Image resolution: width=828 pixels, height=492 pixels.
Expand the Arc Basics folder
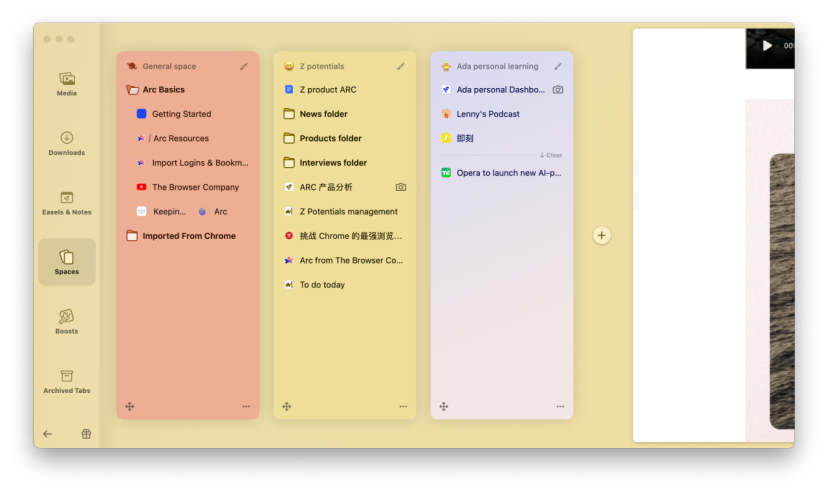coord(163,90)
